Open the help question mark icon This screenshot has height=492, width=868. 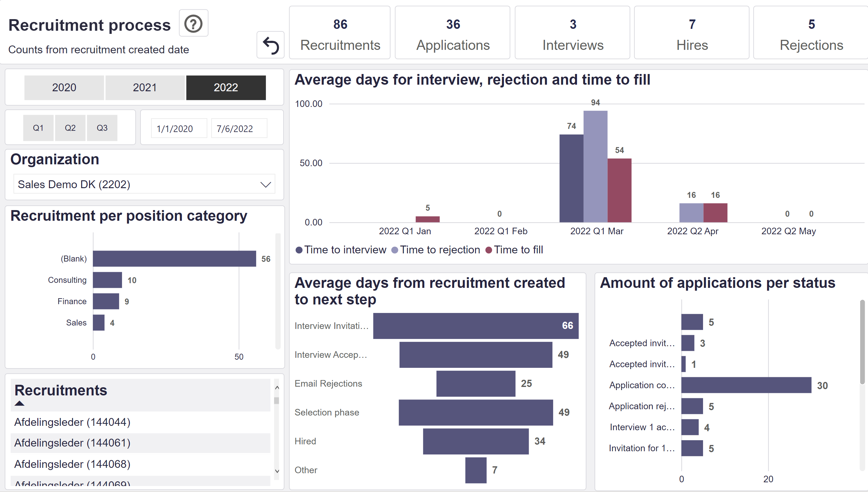pyautogui.click(x=193, y=24)
